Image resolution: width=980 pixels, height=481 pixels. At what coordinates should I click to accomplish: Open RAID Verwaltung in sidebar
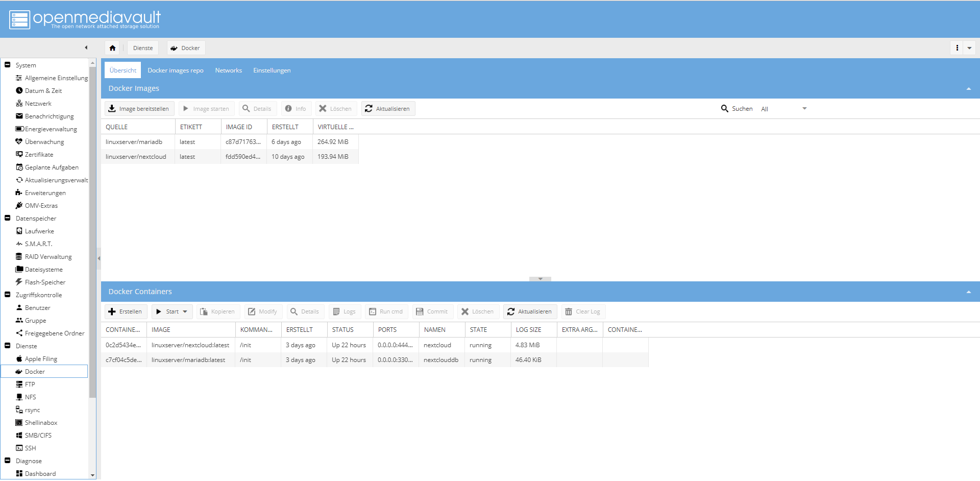[x=44, y=257]
